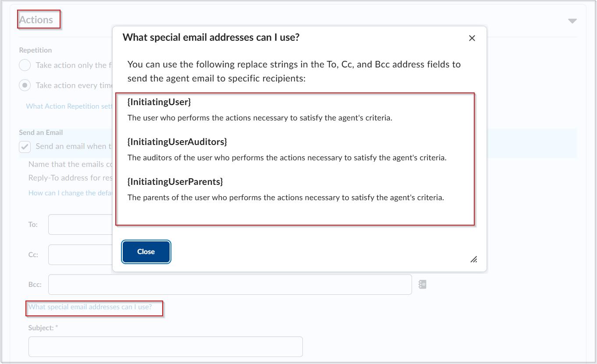Viewport: 597px width, 364px height.
Task: Open the address book for the Bcc field
Action: [x=422, y=284]
